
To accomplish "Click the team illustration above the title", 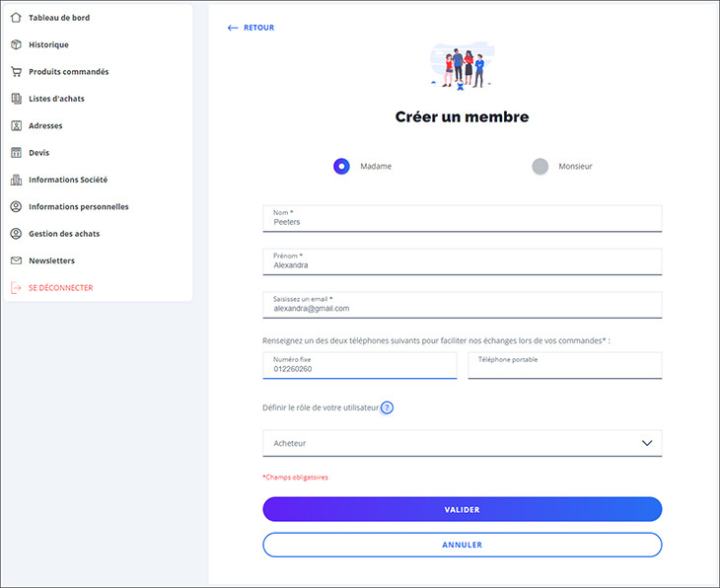I will tap(462, 66).
